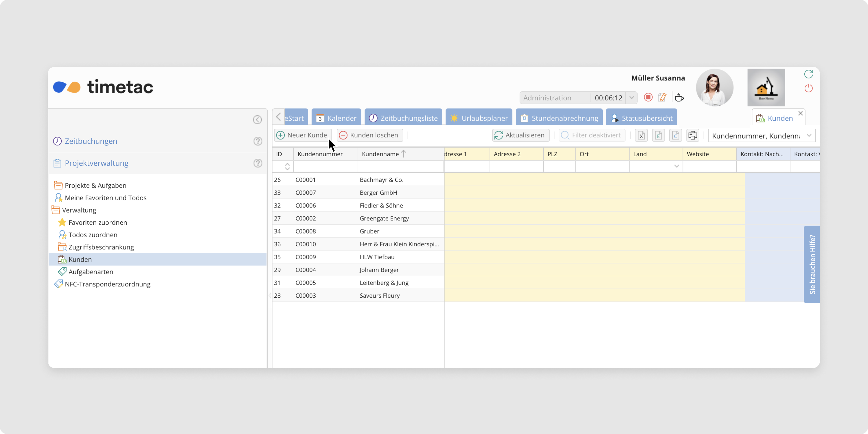
Task: Start a break with coffee cup icon
Action: pyautogui.click(x=679, y=98)
